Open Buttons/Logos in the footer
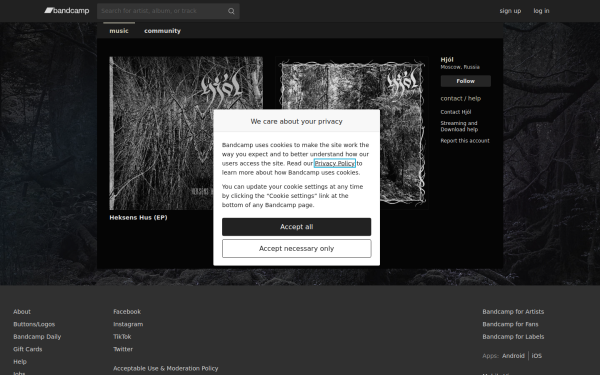600x375 pixels. pyautogui.click(x=34, y=324)
